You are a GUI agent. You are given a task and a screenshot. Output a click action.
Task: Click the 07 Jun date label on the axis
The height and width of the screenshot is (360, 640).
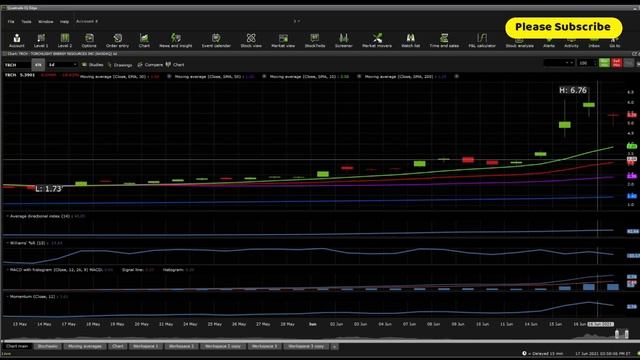pos(409,324)
